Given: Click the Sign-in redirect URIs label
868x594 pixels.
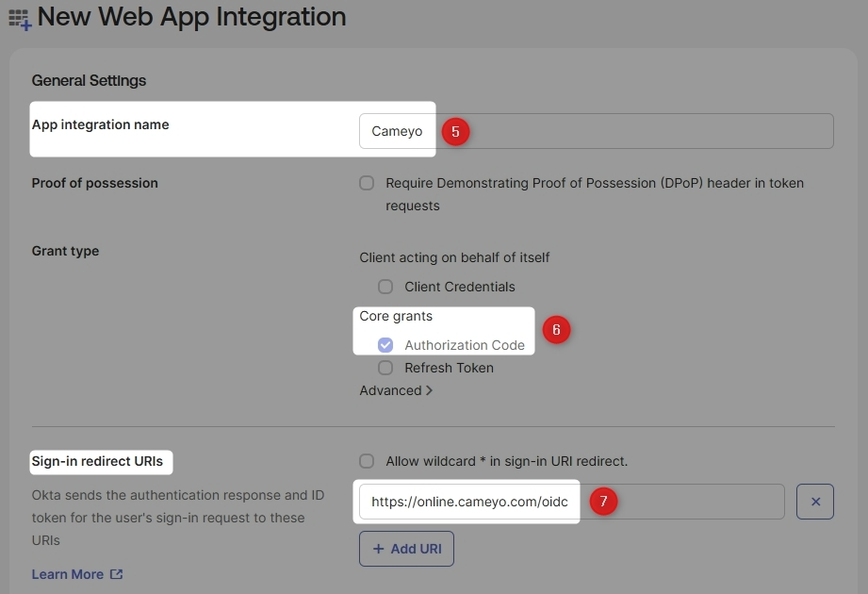Looking at the screenshot, I should point(97,461).
